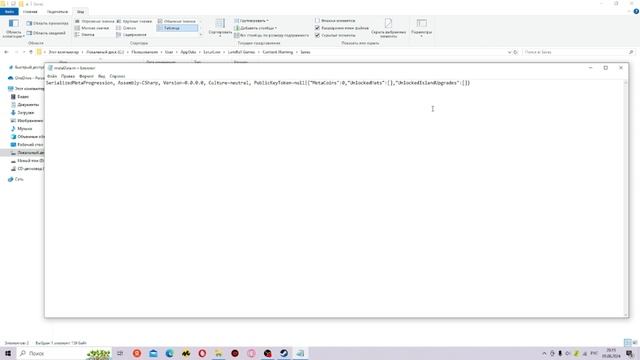Open the Добавить столбцы dropdown
Viewport: 640px width, 360px height.
[x=256, y=28]
